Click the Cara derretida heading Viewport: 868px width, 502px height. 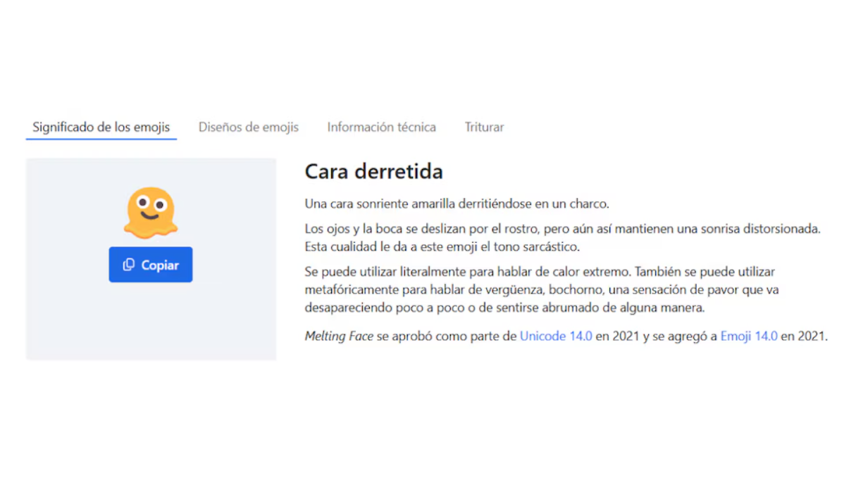click(x=373, y=171)
